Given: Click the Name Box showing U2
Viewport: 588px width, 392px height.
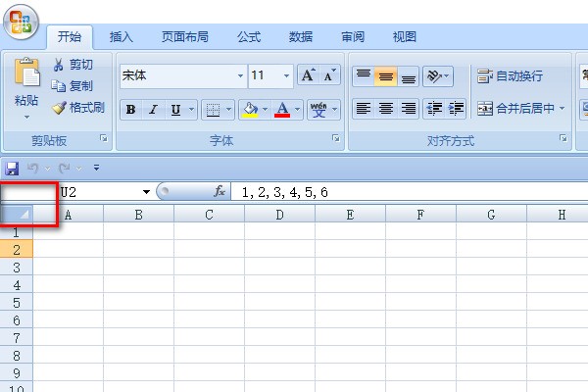Looking at the screenshot, I should point(99,192).
